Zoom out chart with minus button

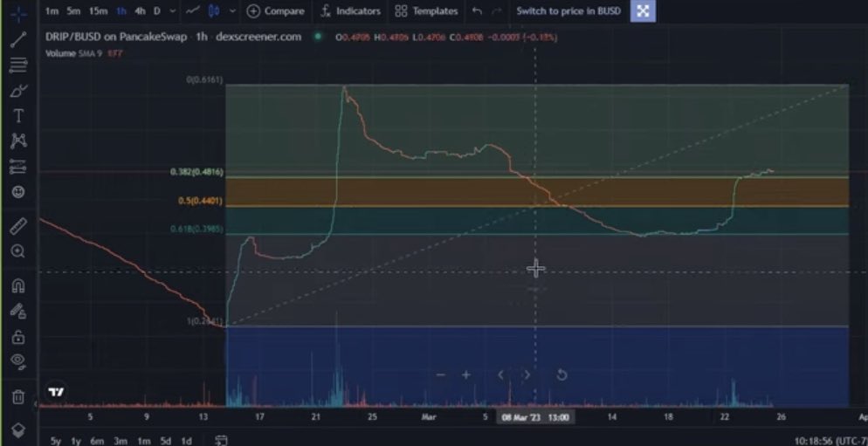pos(441,375)
